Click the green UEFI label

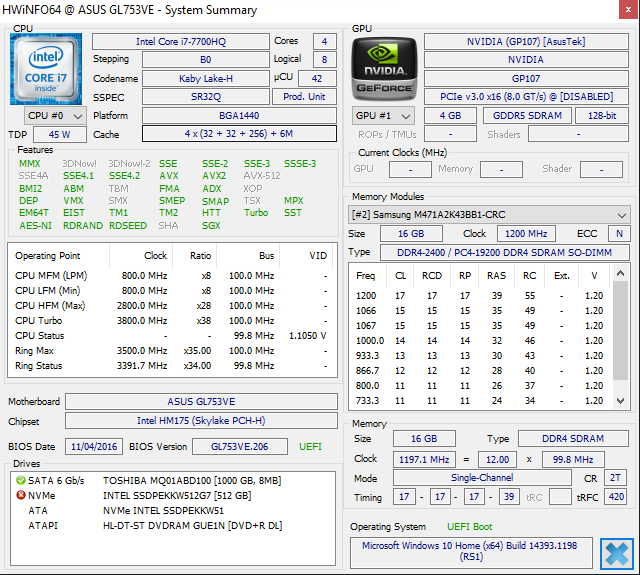tap(310, 446)
